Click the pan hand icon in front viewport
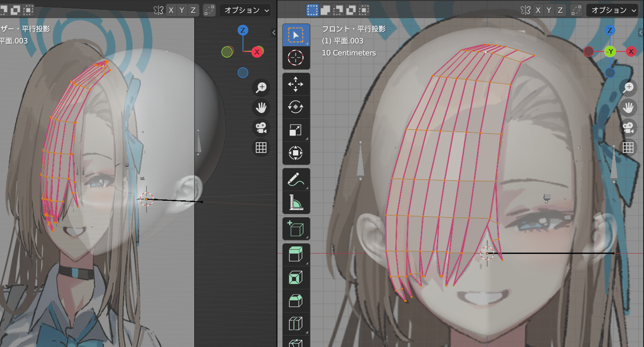Image resolution: width=644 pixels, height=347 pixels. coord(628,107)
